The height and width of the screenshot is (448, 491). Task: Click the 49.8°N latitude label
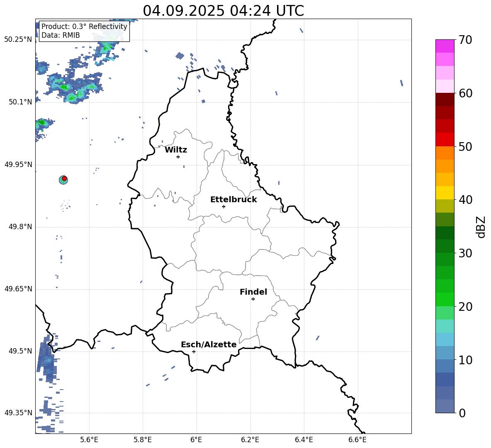(x=20, y=227)
